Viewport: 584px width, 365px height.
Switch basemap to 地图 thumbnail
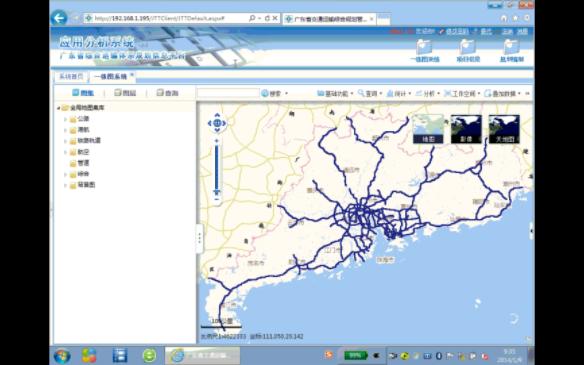click(428, 129)
